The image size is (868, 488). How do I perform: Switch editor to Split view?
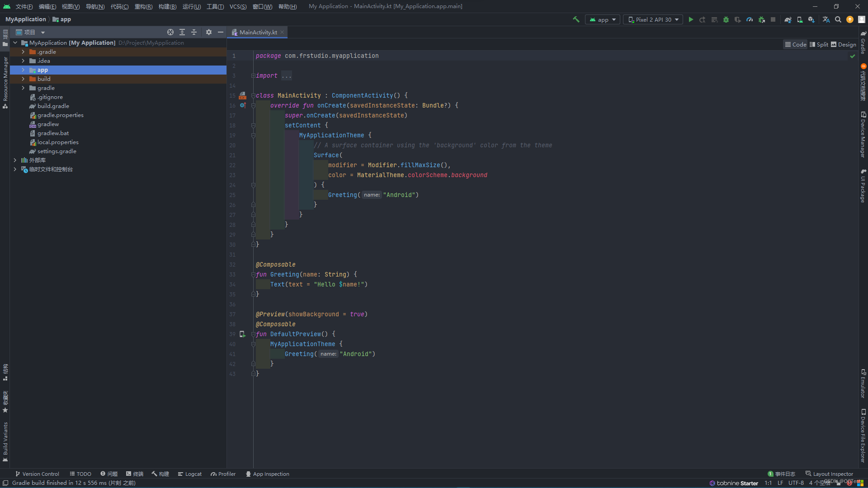(819, 44)
